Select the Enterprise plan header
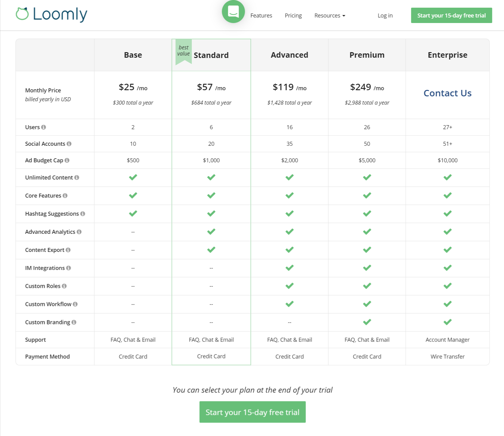This screenshot has width=504, height=436. 447,55
